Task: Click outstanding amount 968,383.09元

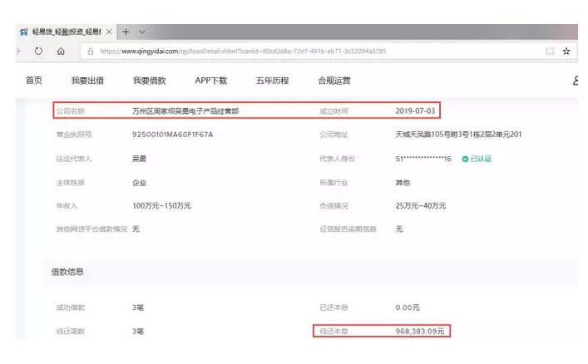Action: coord(420,331)
